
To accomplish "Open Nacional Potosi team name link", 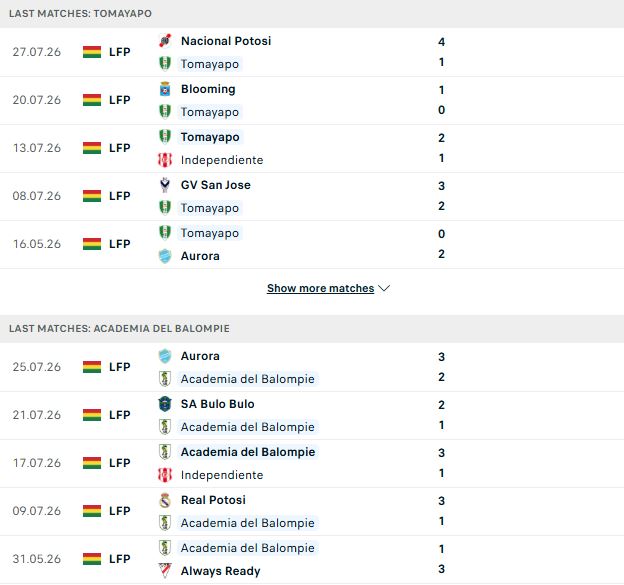I will [x=226, y=41].
